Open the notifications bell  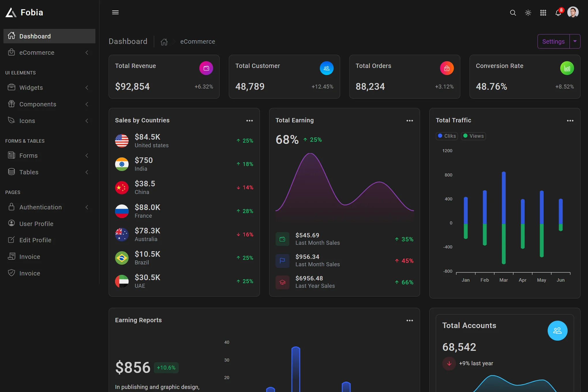558,13
